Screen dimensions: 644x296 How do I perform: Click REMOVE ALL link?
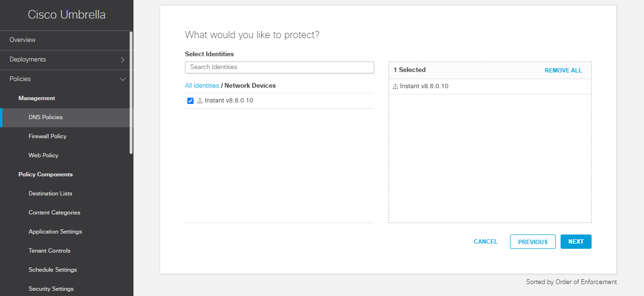563,71
